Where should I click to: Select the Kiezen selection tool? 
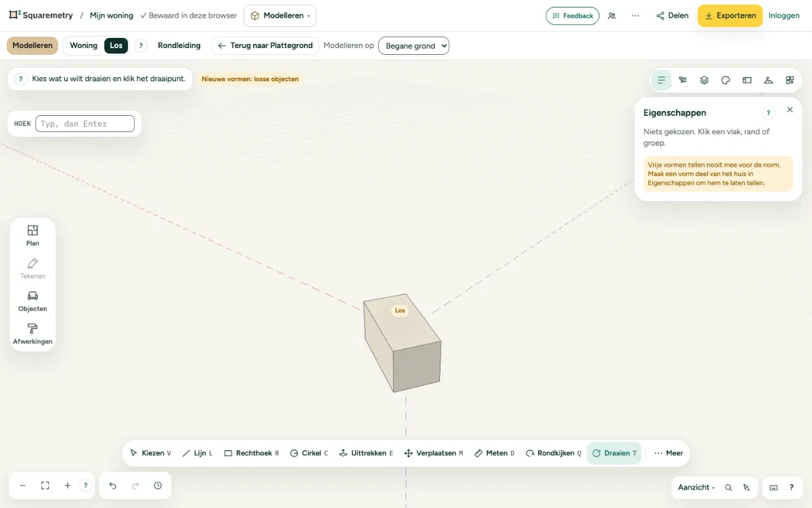[x=150, y=453]
